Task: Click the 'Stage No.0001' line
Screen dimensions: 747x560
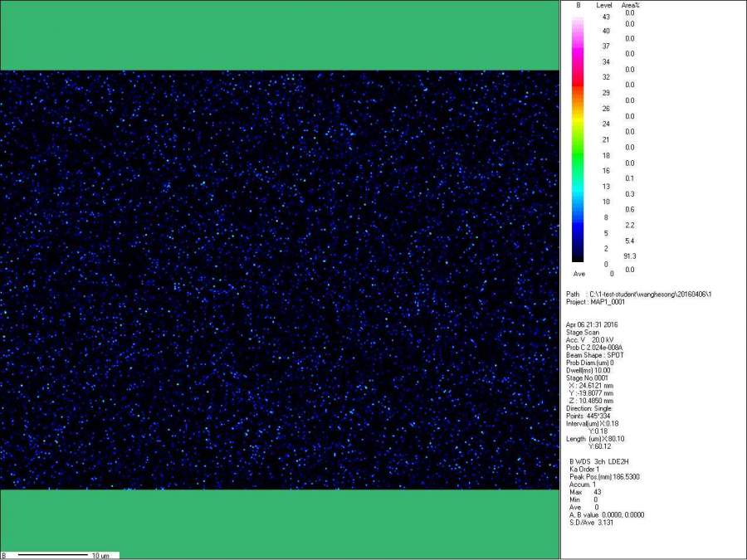Action: click(x=587, y=378)
